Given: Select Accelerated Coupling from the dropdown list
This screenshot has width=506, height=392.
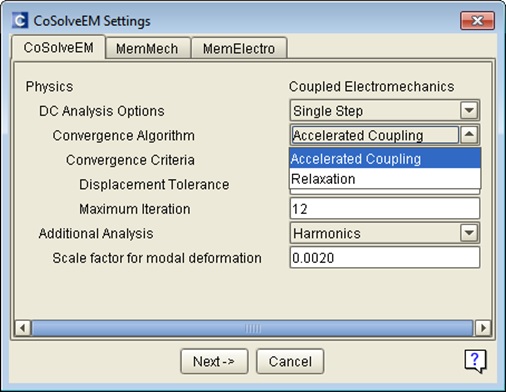Looking at the screenshot, I should tap(385, 158).
